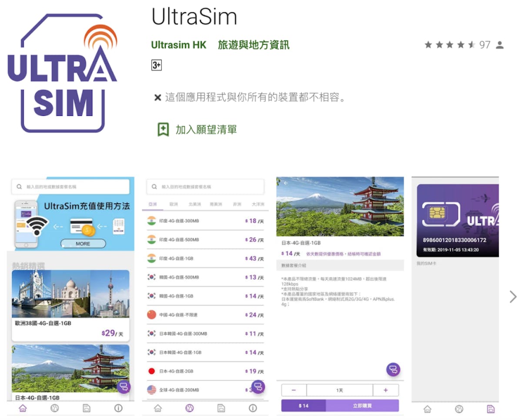This screenshot has height=420, width=522.
Task: Select the 南美洲 tab
Action: 215,204
